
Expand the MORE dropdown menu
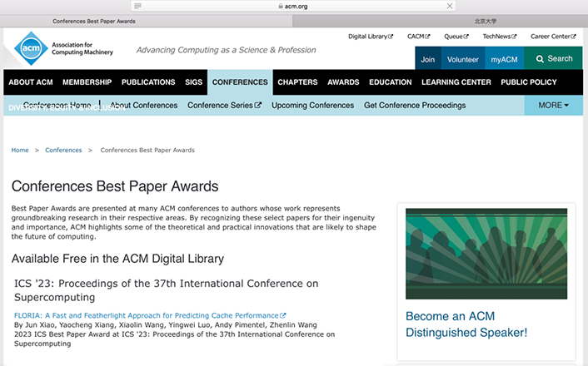click(x=553, y=106)
